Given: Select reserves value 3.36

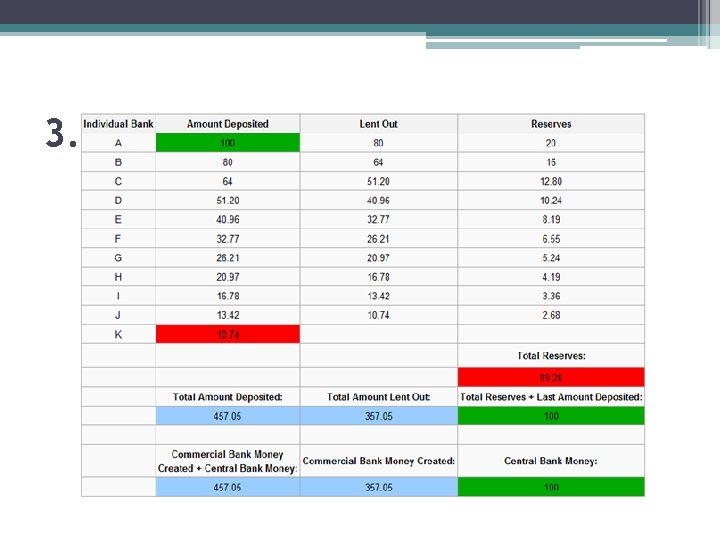Looking at the screenshot, I should pos(551,296).
